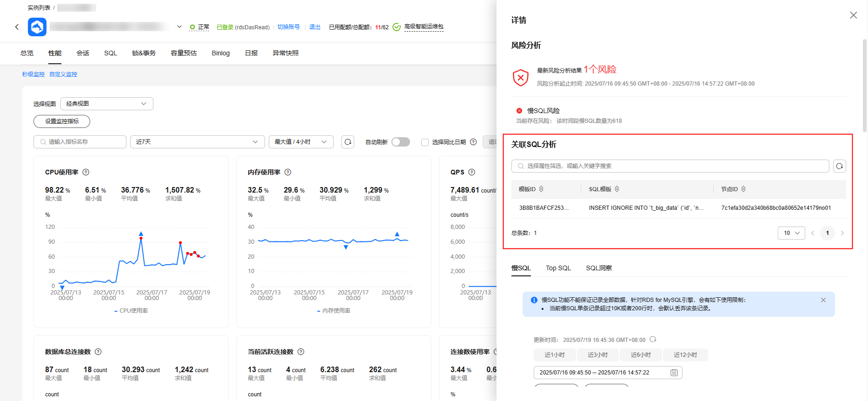Select page 1 in pagination
The image size is (868, 401).
(x=828, y=233)
